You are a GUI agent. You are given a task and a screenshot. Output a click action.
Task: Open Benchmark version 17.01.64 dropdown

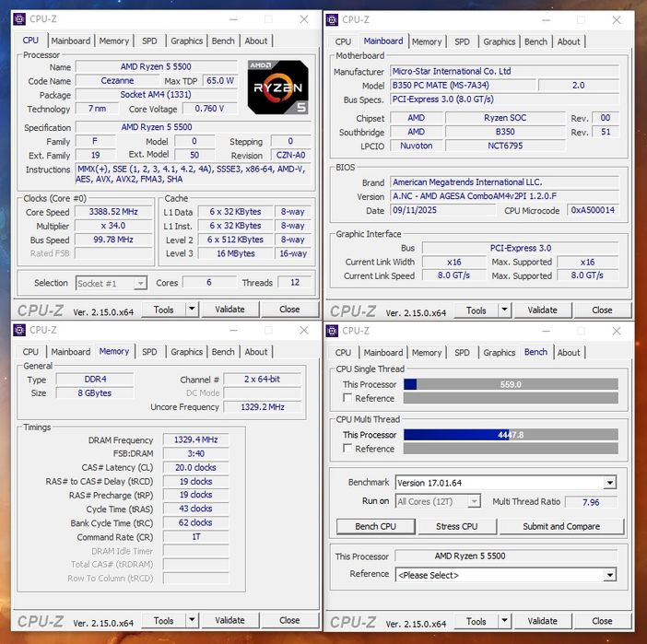point(610,483)
